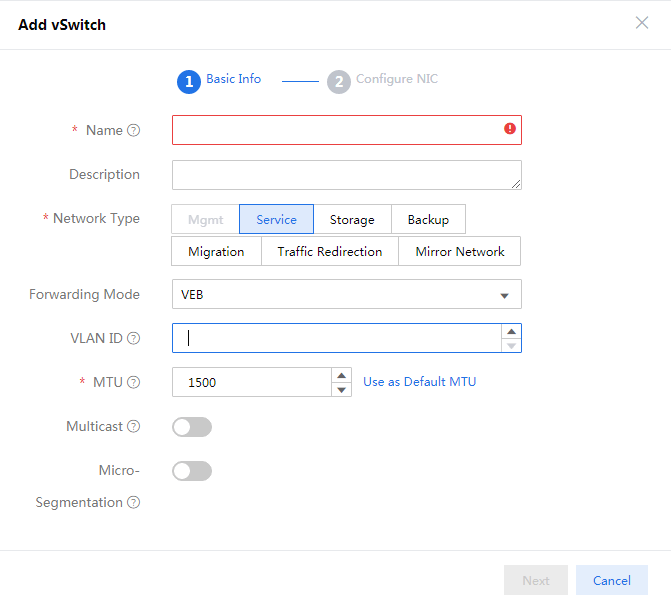The width and height of the screenshot is (671, 602).
Task: Increase VLAN ID with the up arrow
Action: click(511, 331)
